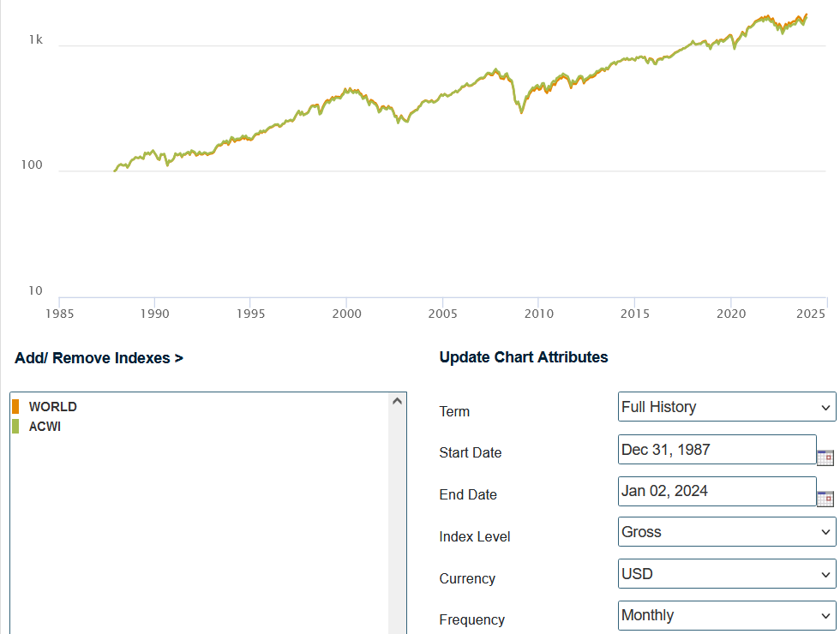Click the green ACWI color swatch

coord(15,427)
